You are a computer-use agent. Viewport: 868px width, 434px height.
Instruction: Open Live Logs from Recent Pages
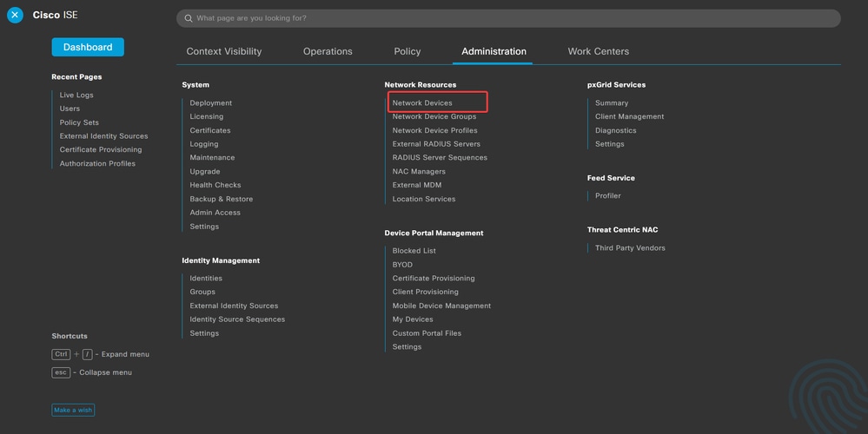tap(76, 95)
